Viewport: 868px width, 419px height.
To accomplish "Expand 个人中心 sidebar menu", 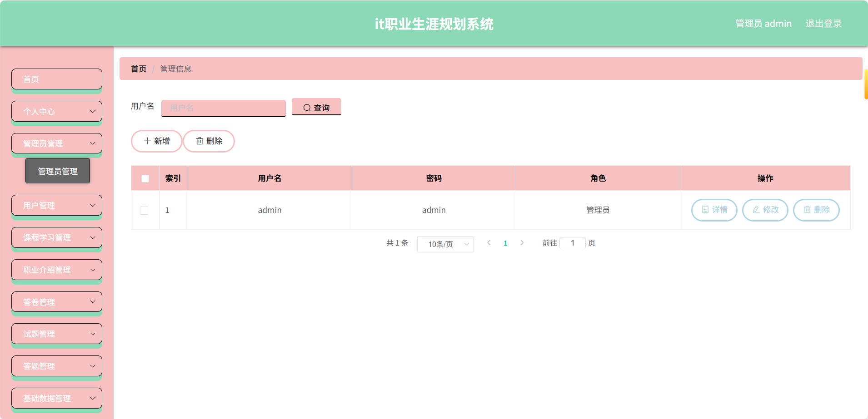I will click(57, 112).
